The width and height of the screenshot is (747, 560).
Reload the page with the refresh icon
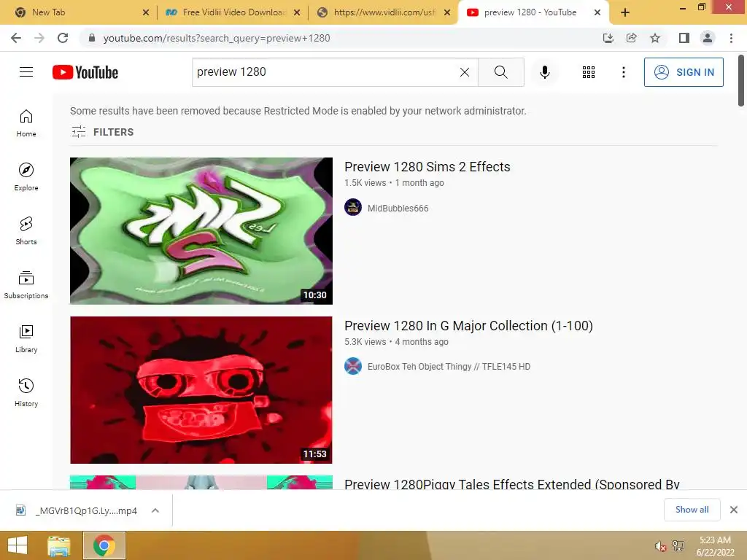[x=63, y=38]
